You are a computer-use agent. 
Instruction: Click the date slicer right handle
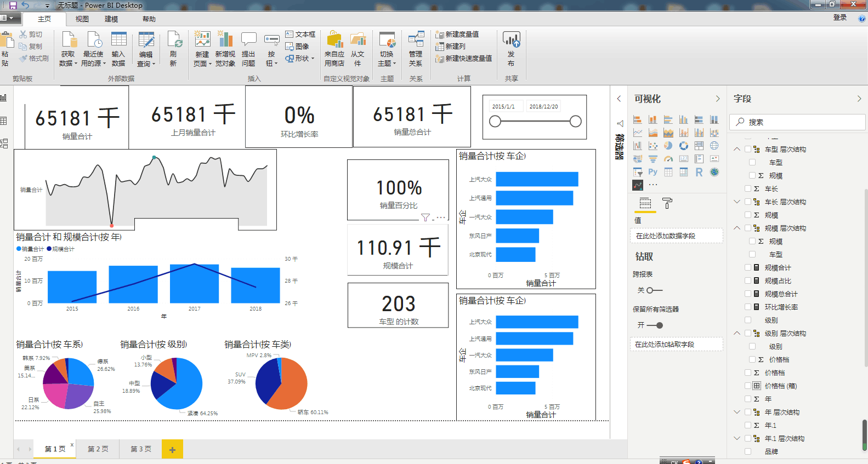(x=575, y=121)
